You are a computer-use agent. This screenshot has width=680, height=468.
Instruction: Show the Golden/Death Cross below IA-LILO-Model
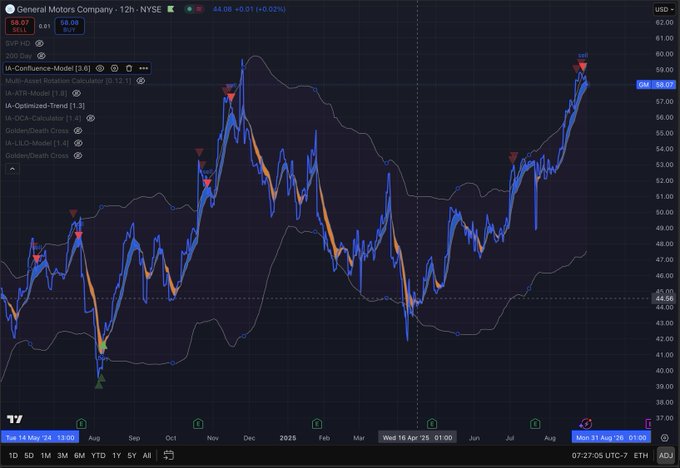click(x=78, y=156)
